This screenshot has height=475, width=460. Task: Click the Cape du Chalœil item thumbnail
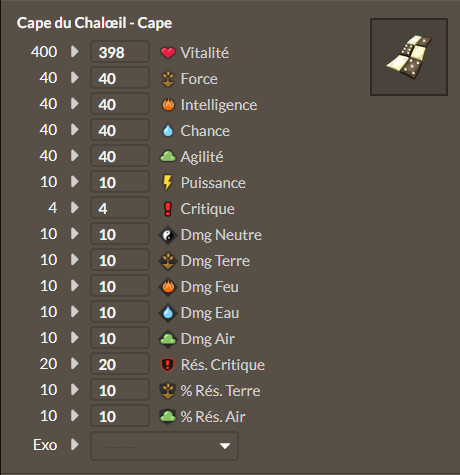coord(409,57)
